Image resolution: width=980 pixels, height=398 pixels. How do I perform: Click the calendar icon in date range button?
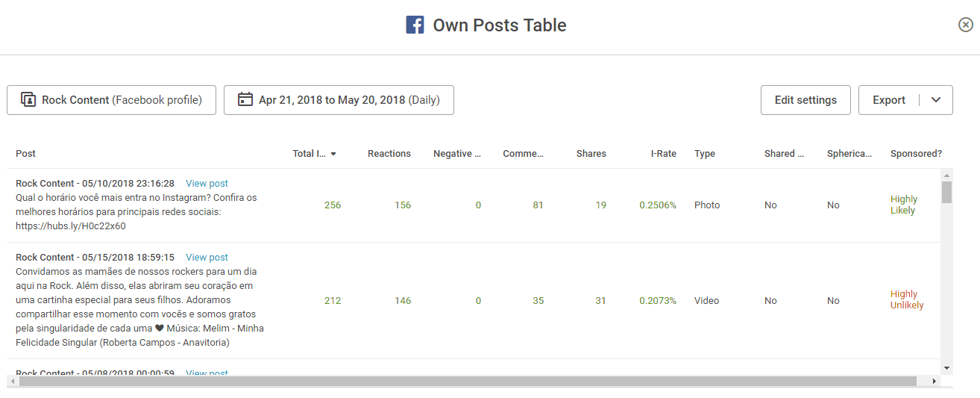[245, 100]
